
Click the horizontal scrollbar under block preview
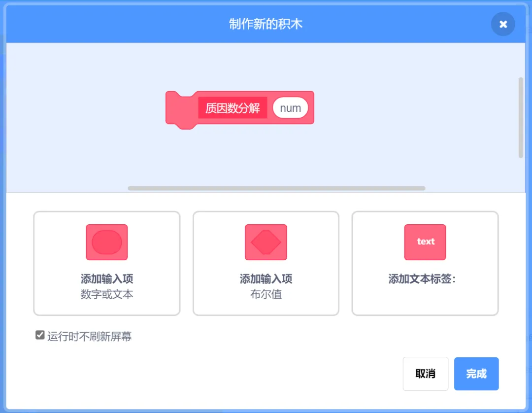(x=276, y=188)
